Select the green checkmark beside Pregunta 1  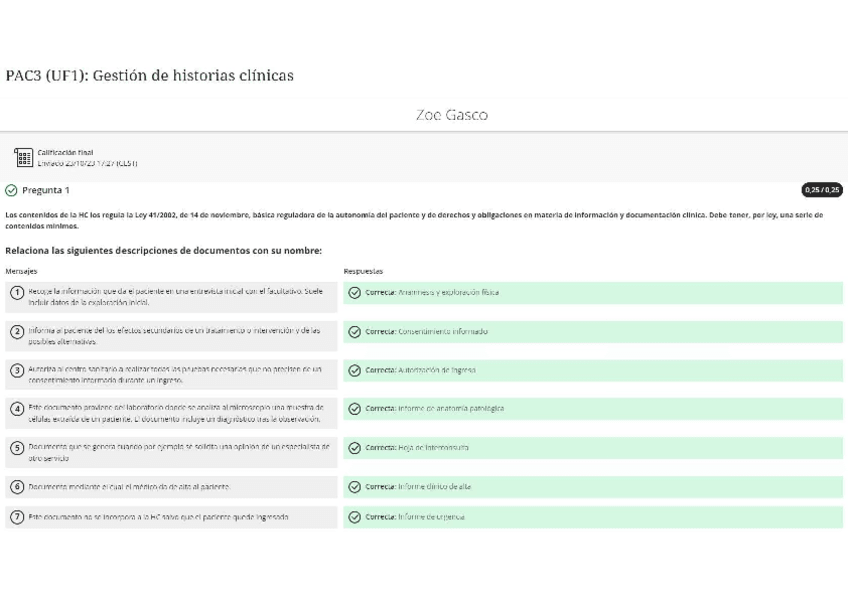coord(11,189)
